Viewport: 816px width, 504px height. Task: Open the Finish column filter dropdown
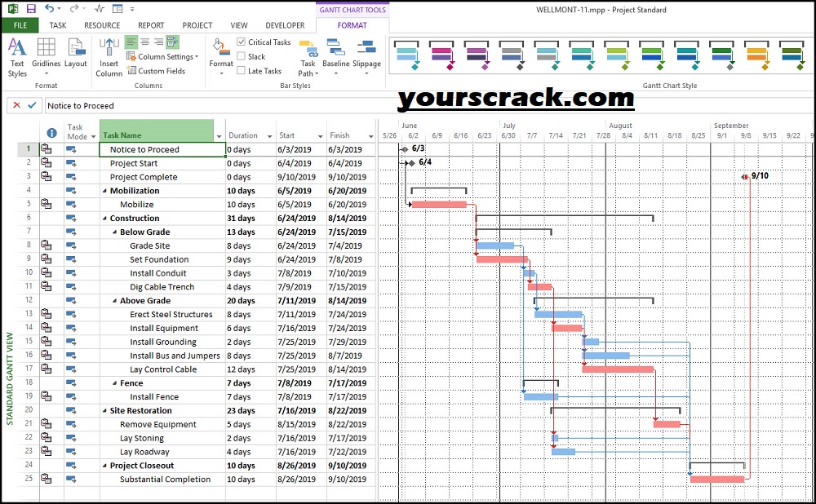[x=370, y=136]
